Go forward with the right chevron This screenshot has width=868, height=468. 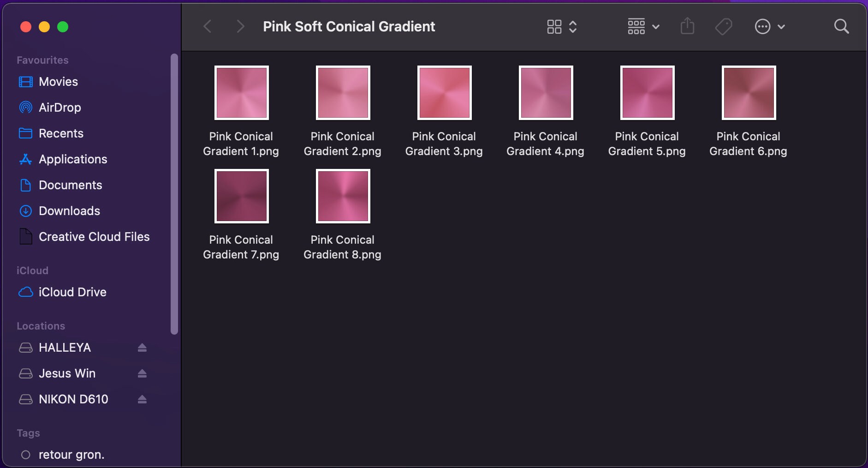tap(240, 26)
